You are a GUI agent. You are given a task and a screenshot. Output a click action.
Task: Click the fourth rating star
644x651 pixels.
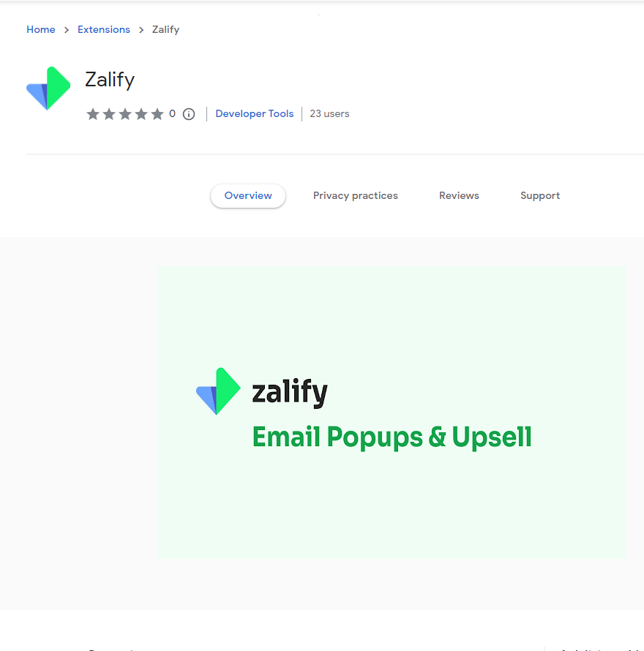[141, 114]
